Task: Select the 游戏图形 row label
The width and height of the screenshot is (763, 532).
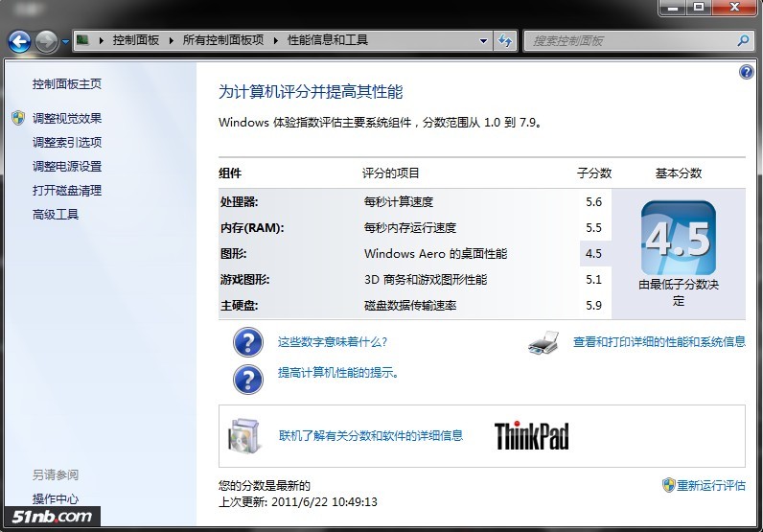Action: pos(244,279)
